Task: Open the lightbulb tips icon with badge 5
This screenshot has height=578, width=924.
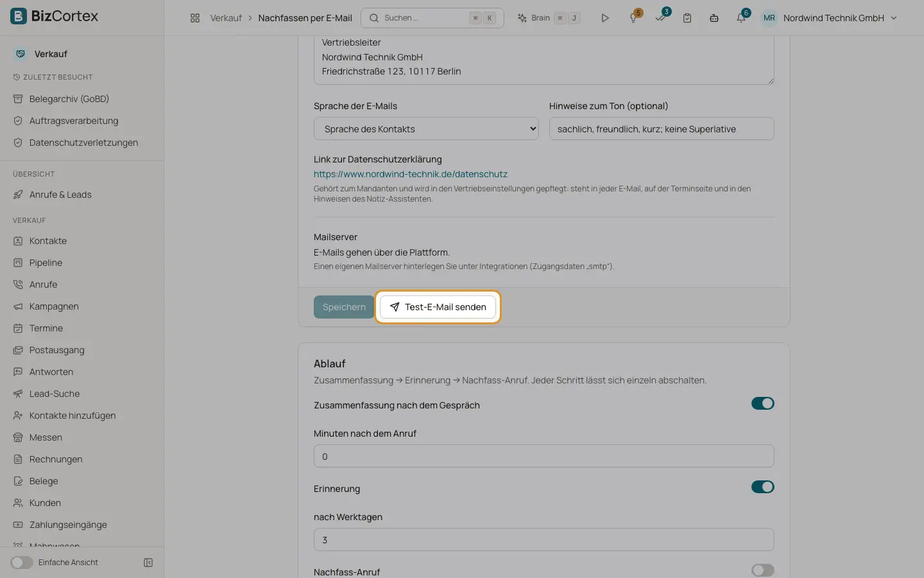Action: [x=633, y=18]
